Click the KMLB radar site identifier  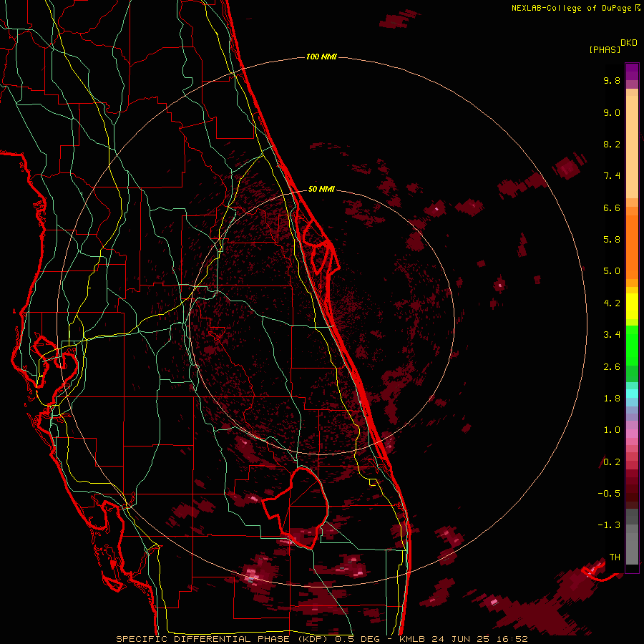pos(412,639)
